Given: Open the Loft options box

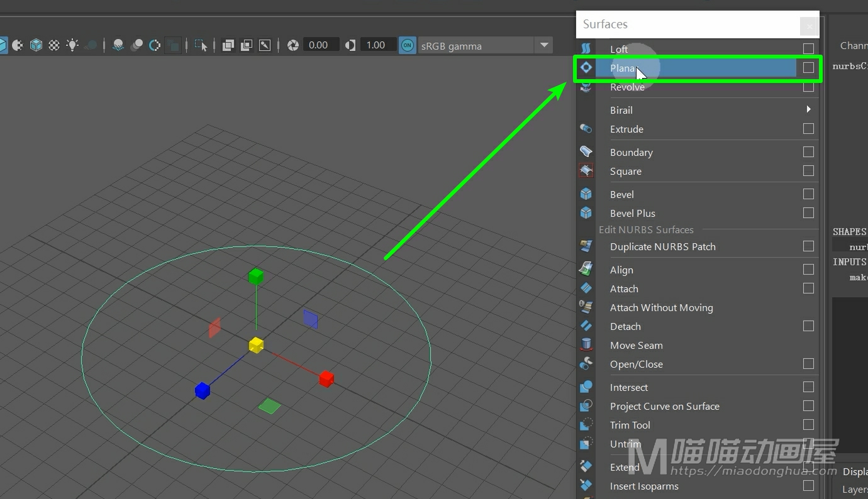Looking at the screenshot, I should coord(808,48).
